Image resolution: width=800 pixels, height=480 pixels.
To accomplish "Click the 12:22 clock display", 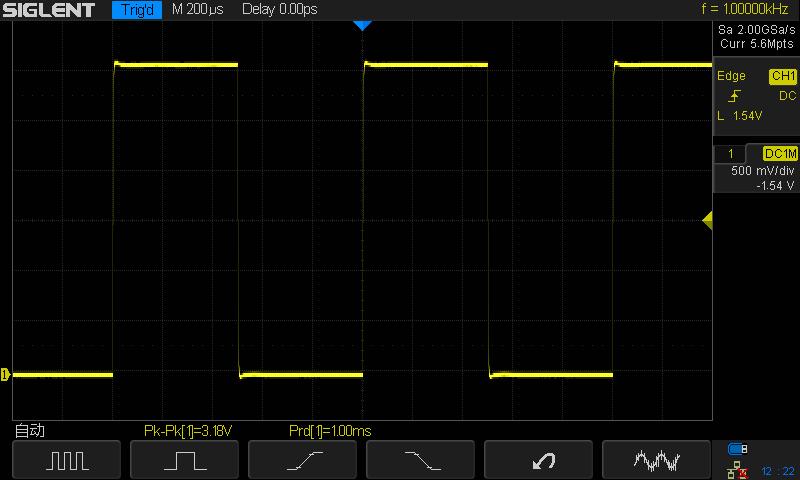I will coord(778,471).
